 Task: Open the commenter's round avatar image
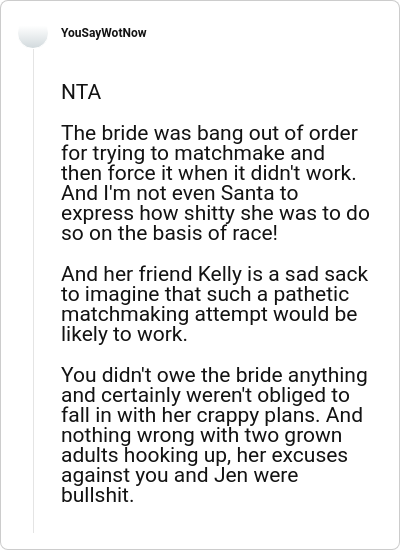click(33, 34)
